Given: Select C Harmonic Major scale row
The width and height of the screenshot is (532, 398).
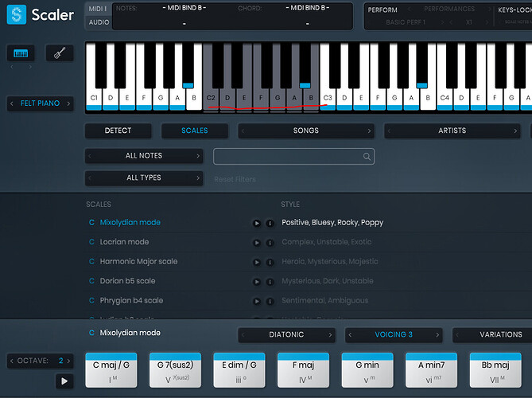Looking at the screenshot, I should (133, 261).
